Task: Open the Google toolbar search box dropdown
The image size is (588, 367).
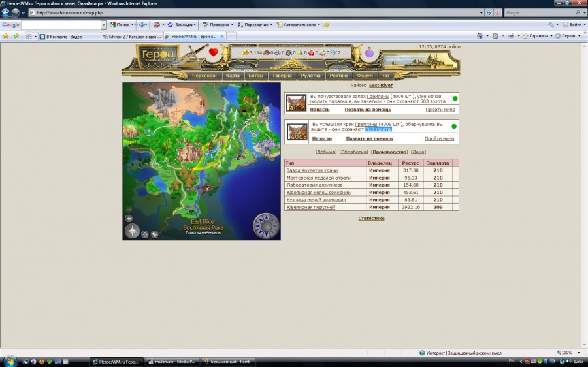Action: 104,25
